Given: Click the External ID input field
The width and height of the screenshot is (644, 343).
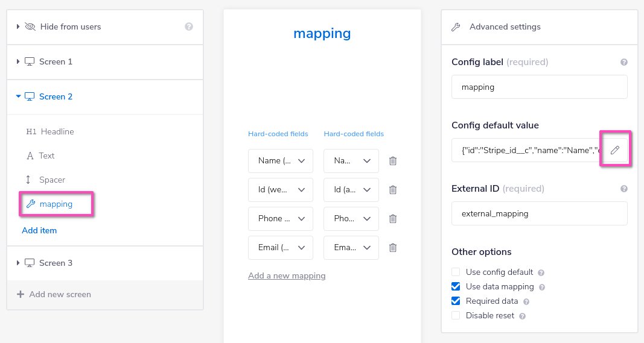Looking at the screenshot, I should click(539, 213).
